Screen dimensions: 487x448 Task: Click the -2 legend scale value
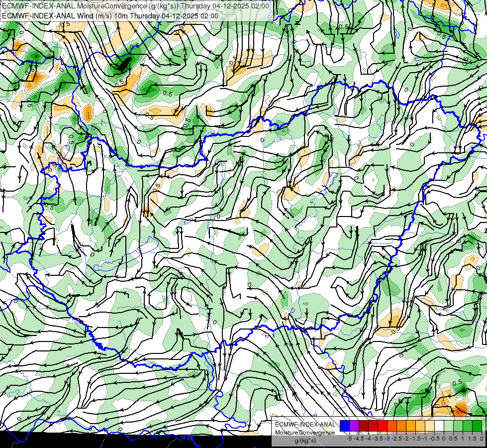click(406, 439)
